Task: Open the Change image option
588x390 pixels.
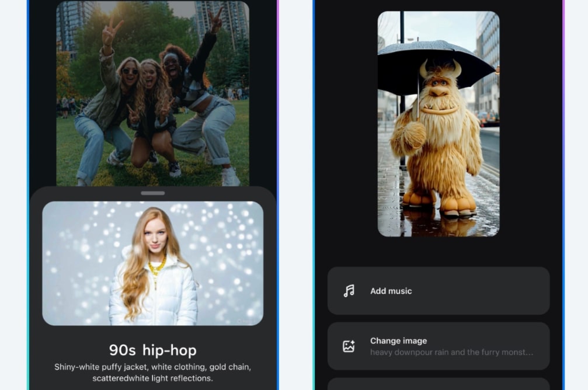Action: tap(438, 346)
